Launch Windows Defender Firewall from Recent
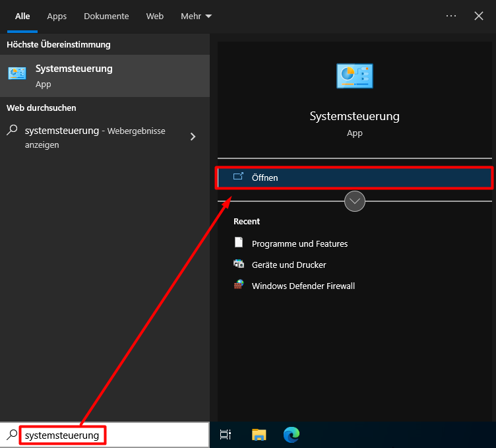The height and width of the screenshot is (448, 496). tap(303, 286)
